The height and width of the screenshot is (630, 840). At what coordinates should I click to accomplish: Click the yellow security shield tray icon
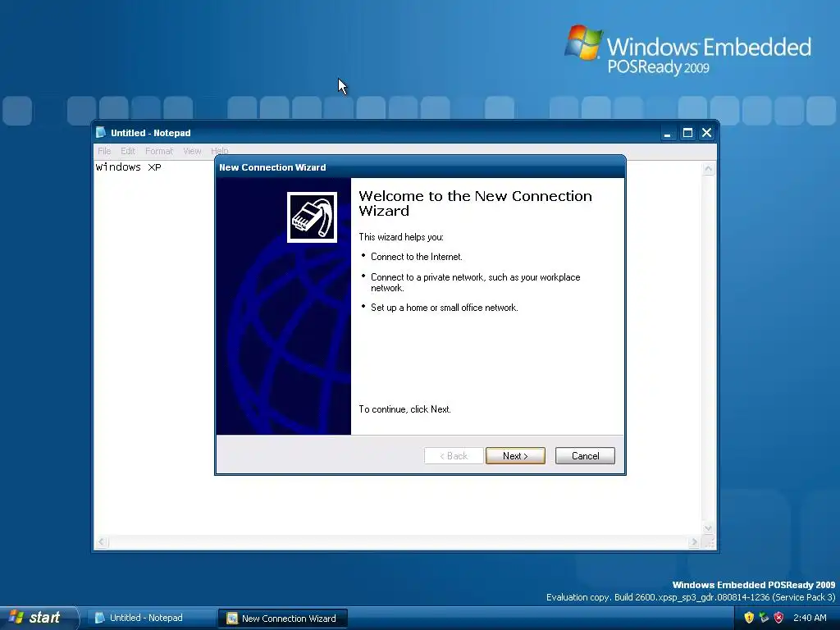(749, 618)
